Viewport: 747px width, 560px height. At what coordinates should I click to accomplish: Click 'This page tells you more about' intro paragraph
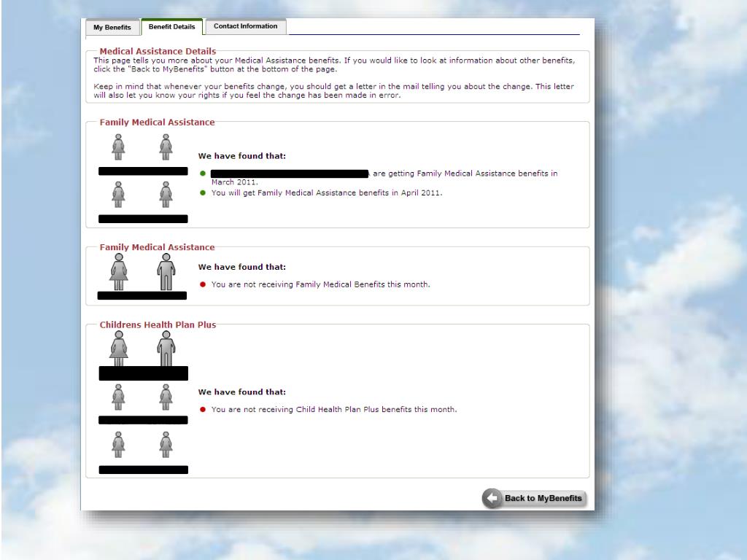tap(334, 65)
